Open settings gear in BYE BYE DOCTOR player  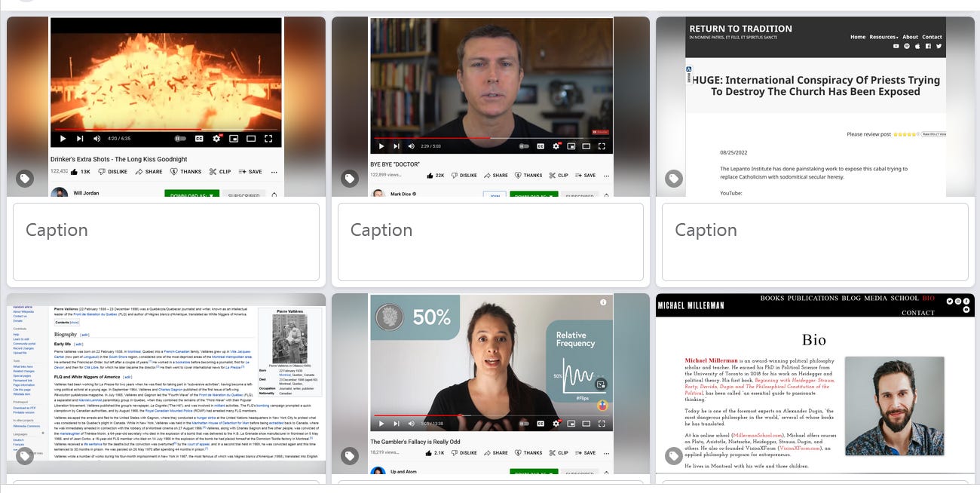pos(556,146)
